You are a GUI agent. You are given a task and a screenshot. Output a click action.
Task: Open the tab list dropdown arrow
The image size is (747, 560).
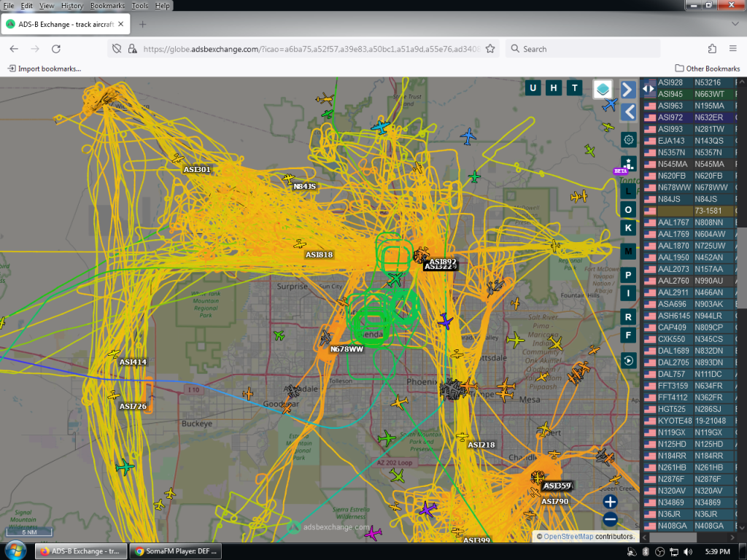click(x=735, y=24)
